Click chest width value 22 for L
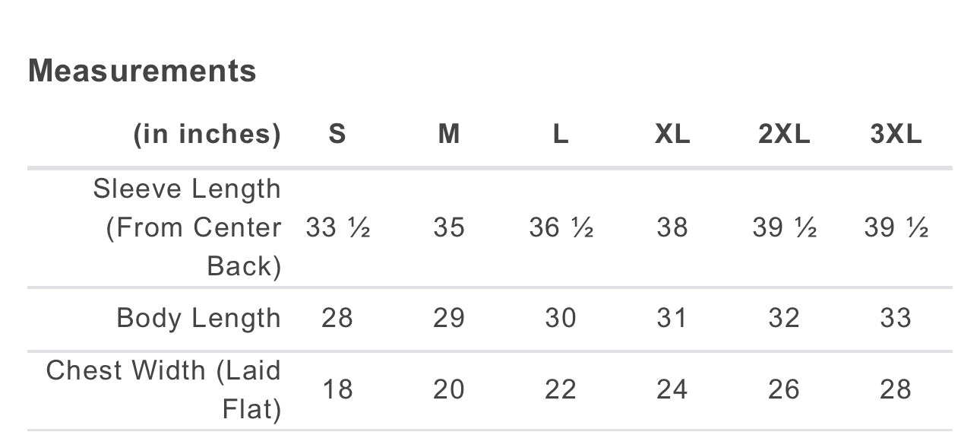Image resolution: width=980 pixels, height=432 pixels. pos(561,389)
